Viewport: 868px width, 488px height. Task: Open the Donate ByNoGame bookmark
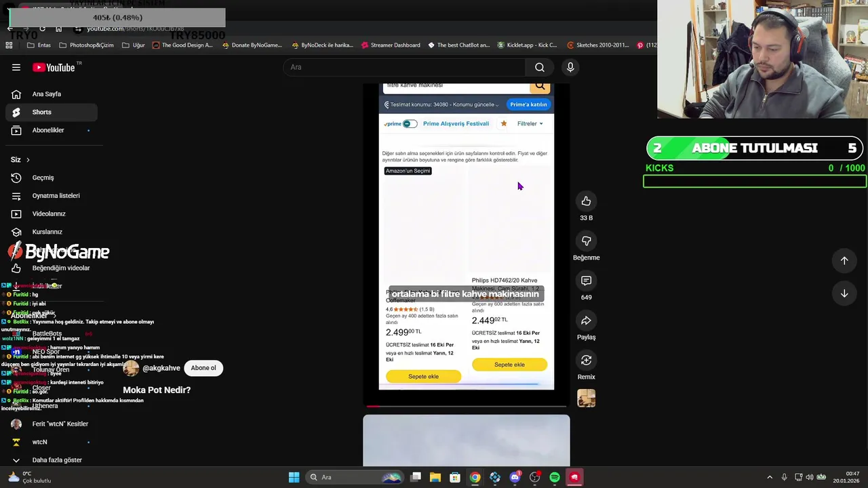point(252,45)
